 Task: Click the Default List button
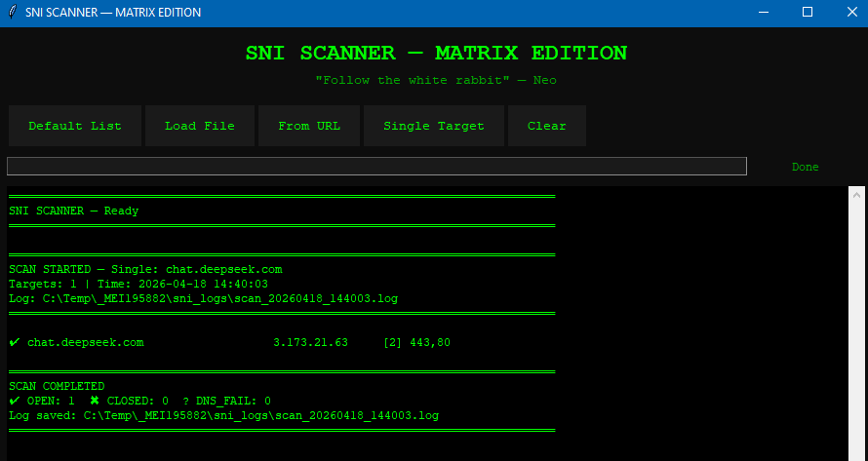[x=75, y=126]
